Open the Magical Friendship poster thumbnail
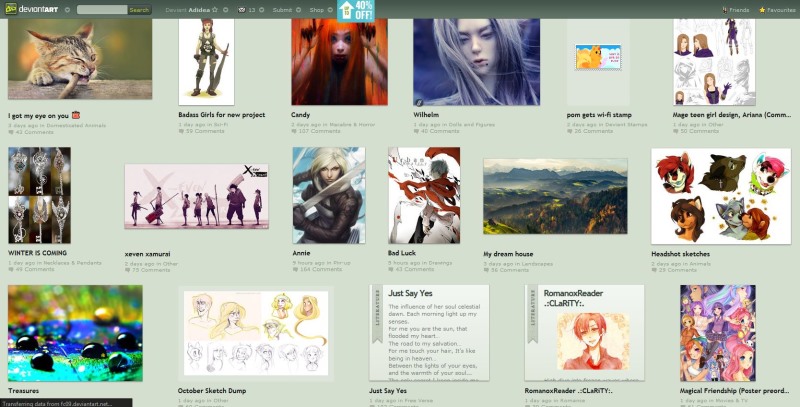Image resolution: width=800 pixels, height=407 pixels. point(718,333)
